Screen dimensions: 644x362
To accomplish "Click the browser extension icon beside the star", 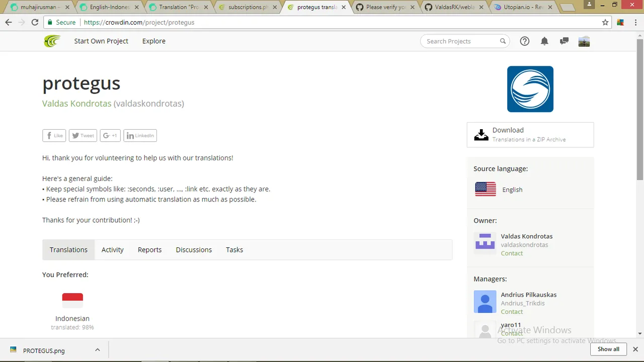I will tap(620, 22).
